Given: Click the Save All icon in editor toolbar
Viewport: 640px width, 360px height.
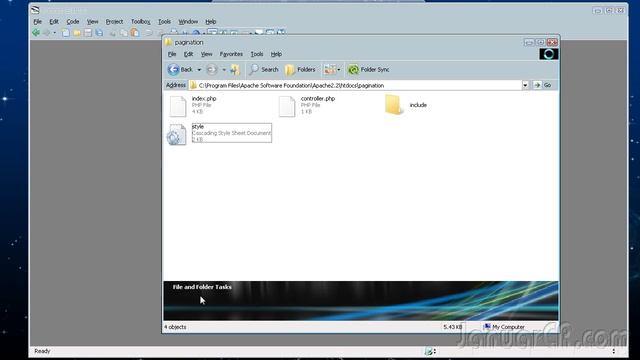Looking at the screenshot, I should click(x=99, y=33).
